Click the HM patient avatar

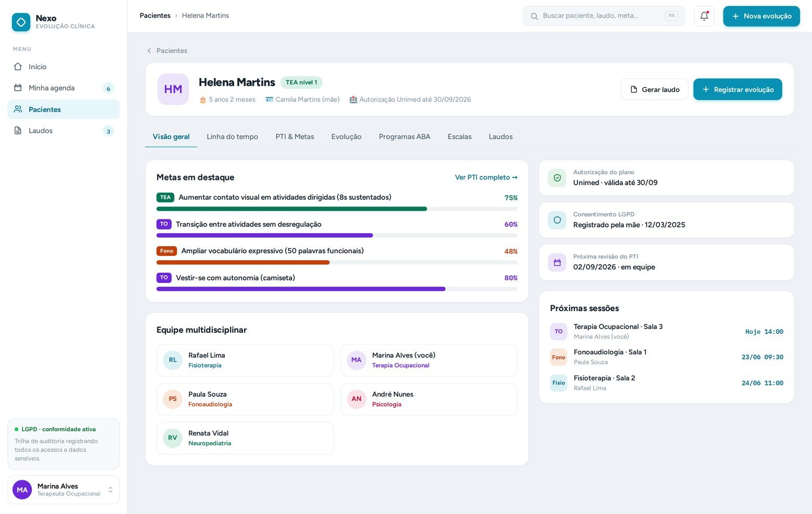173,89
